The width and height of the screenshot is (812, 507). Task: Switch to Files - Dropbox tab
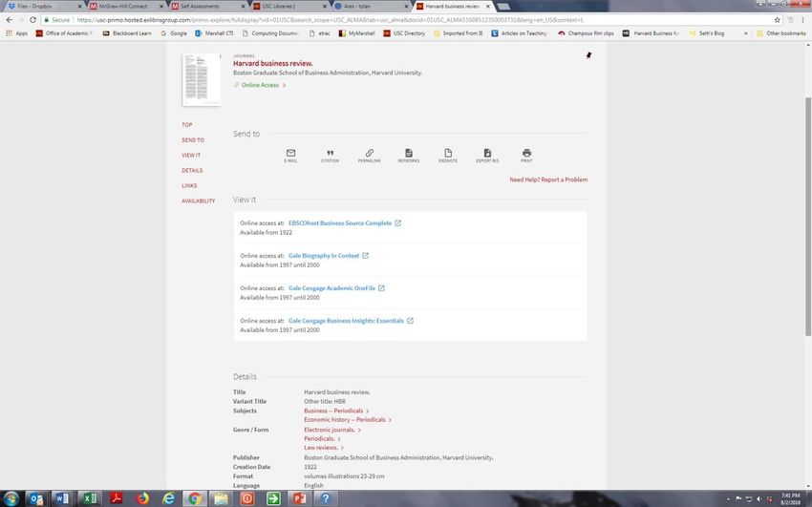click(x=44, y=7)
